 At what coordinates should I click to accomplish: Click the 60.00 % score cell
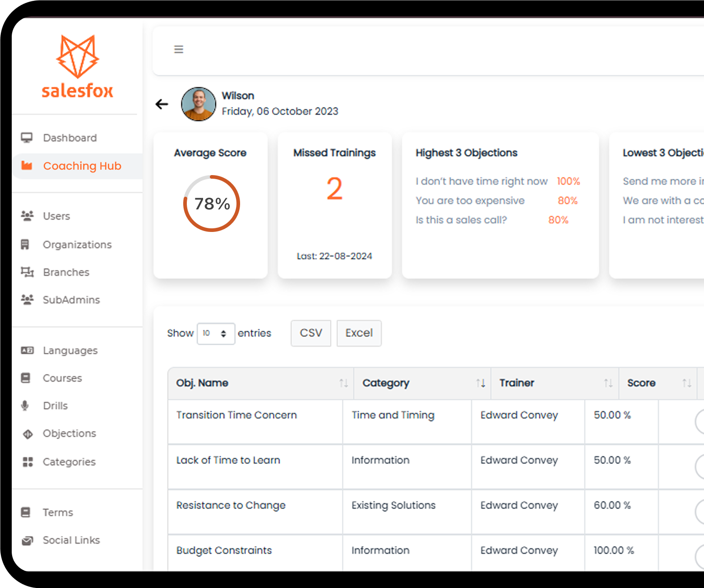612,505
